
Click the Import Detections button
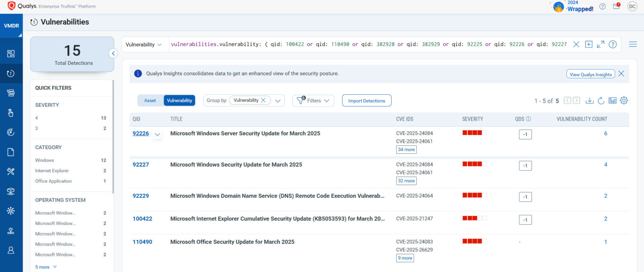coord(366,100)
